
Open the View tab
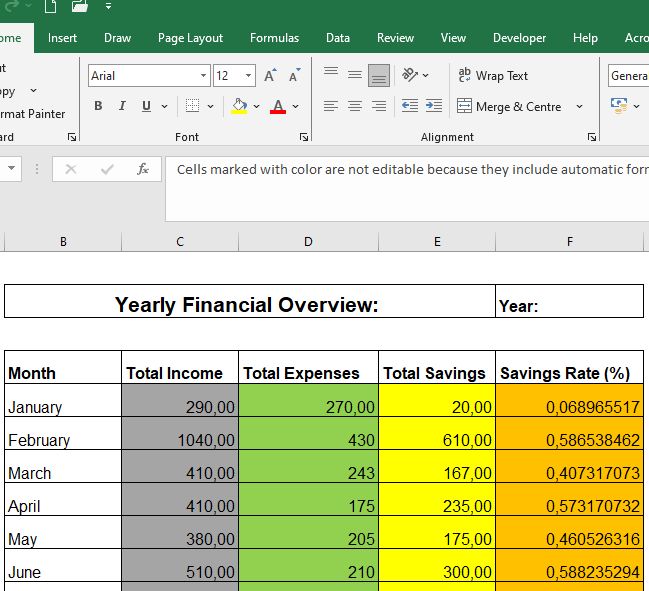pyautogui.click(x=453, y=38)
